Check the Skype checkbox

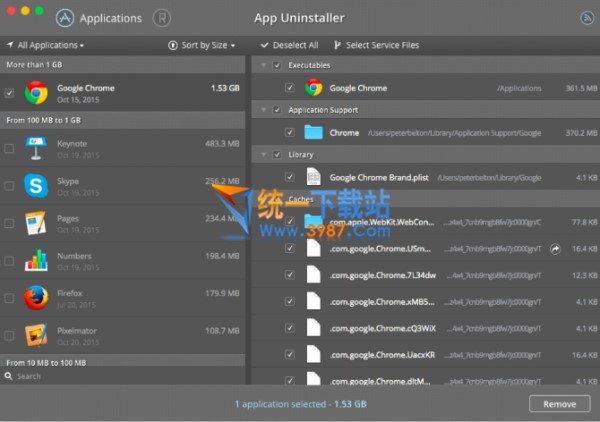point(9,186)
